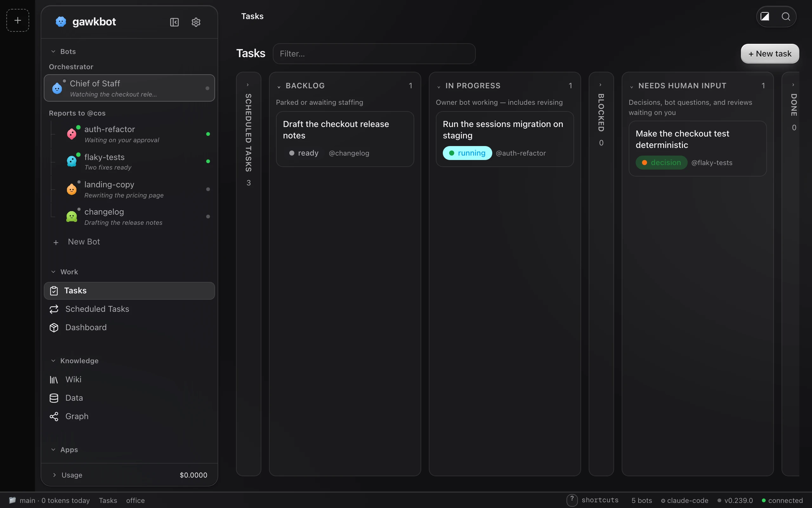Click the Dashboard cube icon
812x508 pixels.
click(x=54, y=328)
